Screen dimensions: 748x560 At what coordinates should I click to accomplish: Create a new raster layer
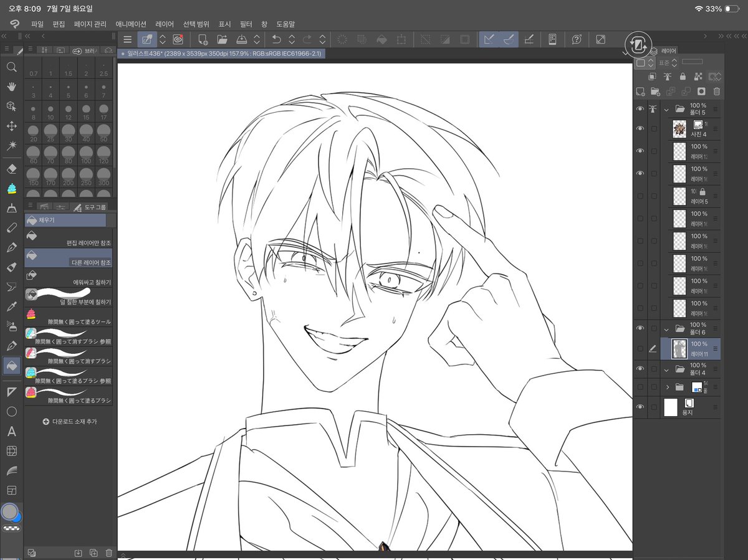coord(640,92)
